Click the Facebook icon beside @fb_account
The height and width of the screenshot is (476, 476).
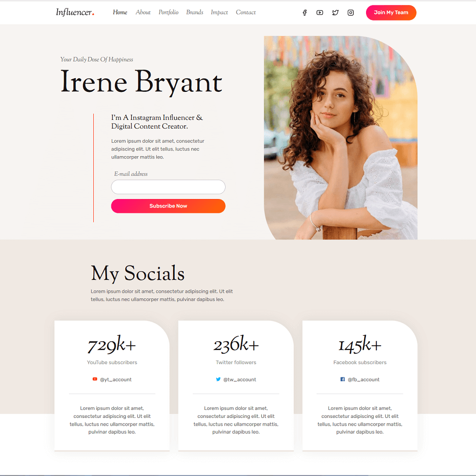[342, 379]
